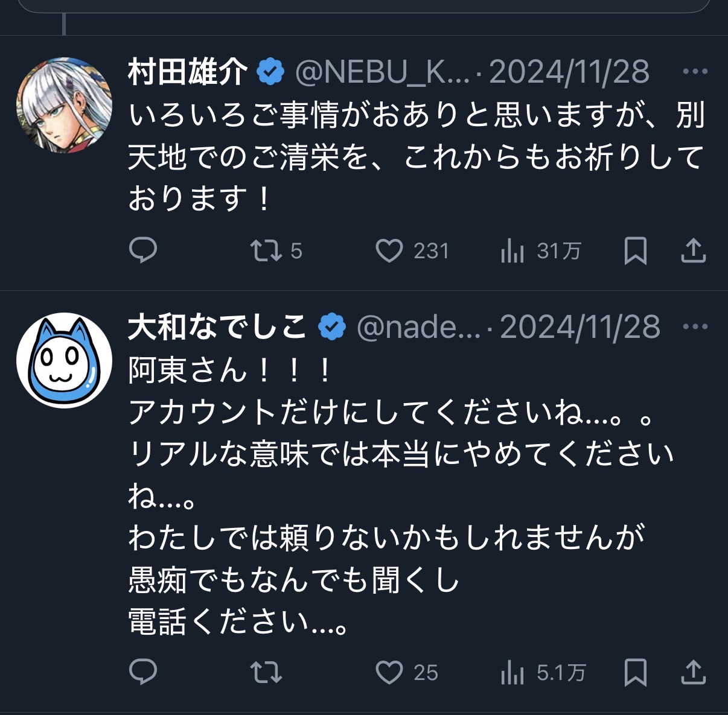Share 村田雄介's tweet
Image resolution: width=728 pixels, height=715 pixels.
point(693,250)
